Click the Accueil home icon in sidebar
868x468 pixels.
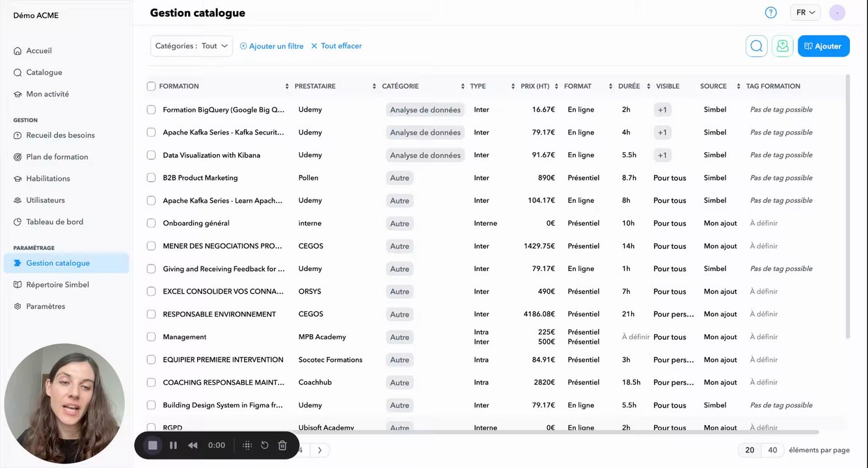(18, 51)
